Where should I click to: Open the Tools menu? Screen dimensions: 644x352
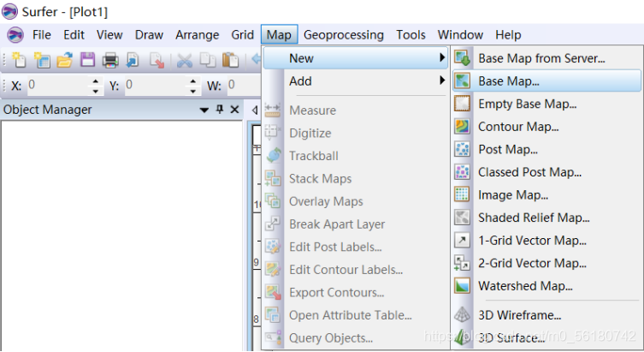(411, 35)
